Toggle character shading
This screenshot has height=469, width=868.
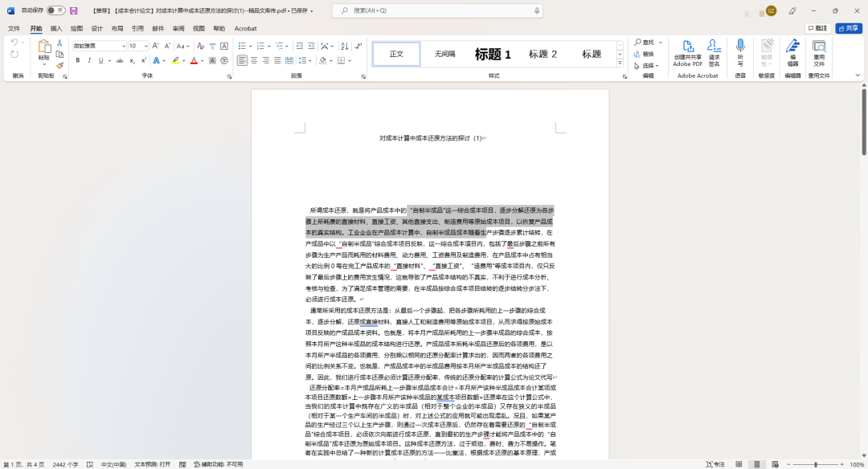212,60
